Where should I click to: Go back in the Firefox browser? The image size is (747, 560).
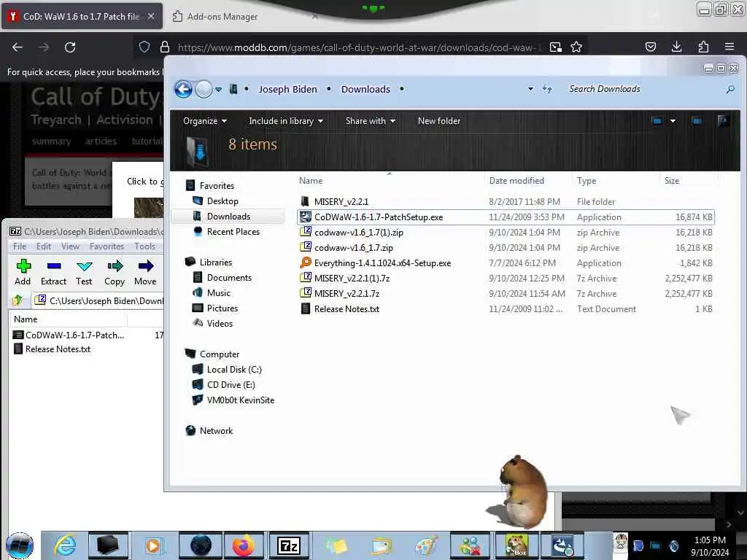18,47
